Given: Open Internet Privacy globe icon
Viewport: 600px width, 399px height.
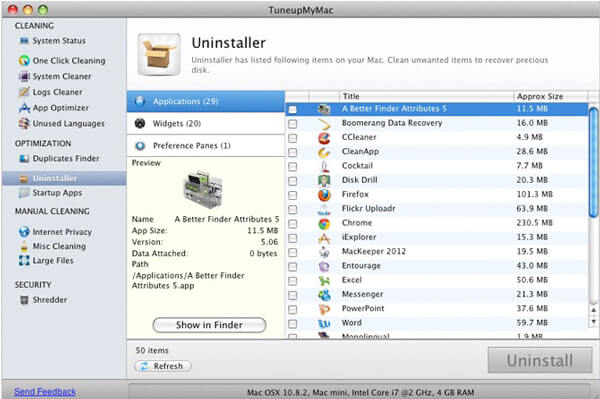Looking at the screenshot, I should coord(24,231).
